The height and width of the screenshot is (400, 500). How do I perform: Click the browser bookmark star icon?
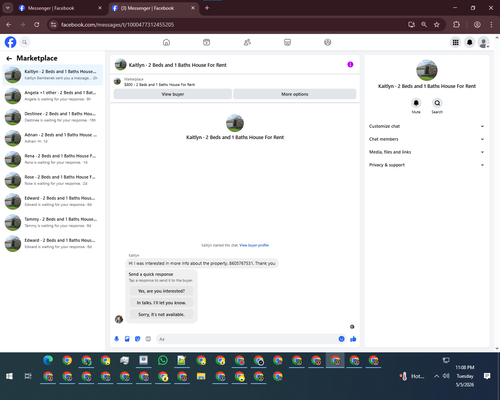[437, 25]
